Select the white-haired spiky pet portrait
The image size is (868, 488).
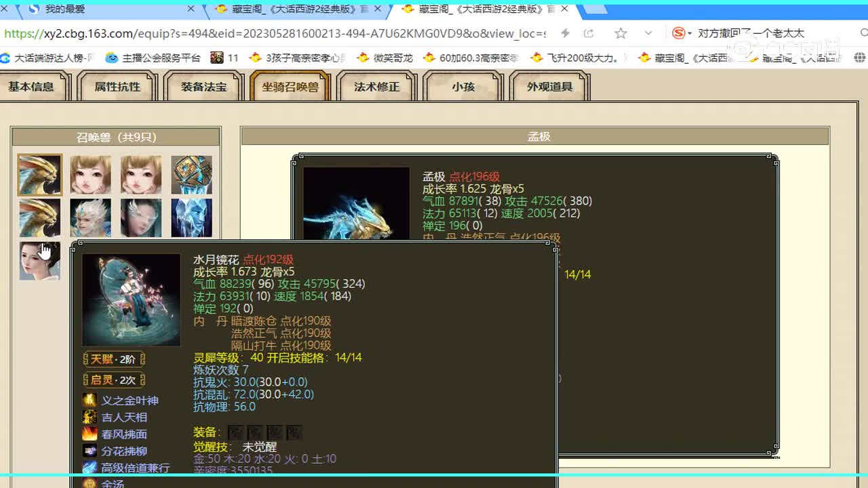90,218
